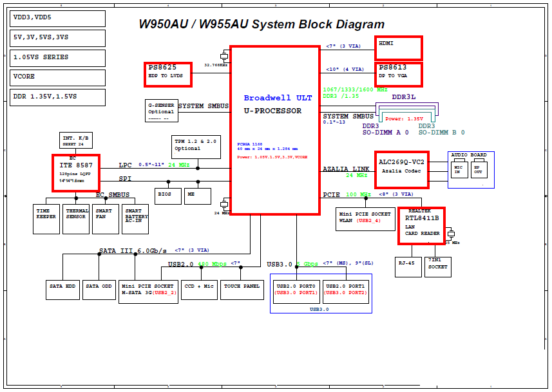Select the TOUCH PANEL box

click(x=242, y=290)
